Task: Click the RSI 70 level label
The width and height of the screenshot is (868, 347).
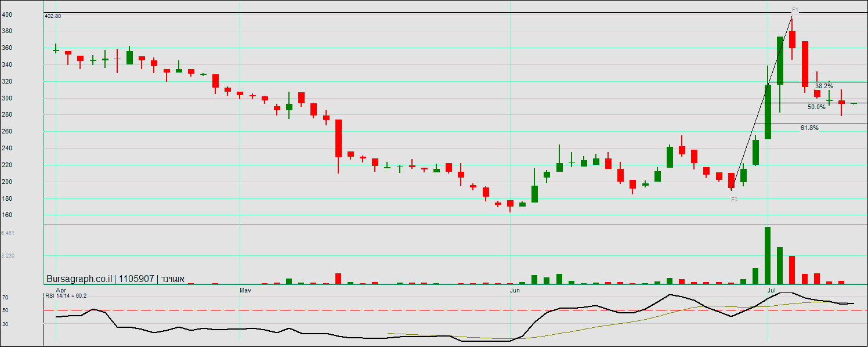Action: (5, 297)
